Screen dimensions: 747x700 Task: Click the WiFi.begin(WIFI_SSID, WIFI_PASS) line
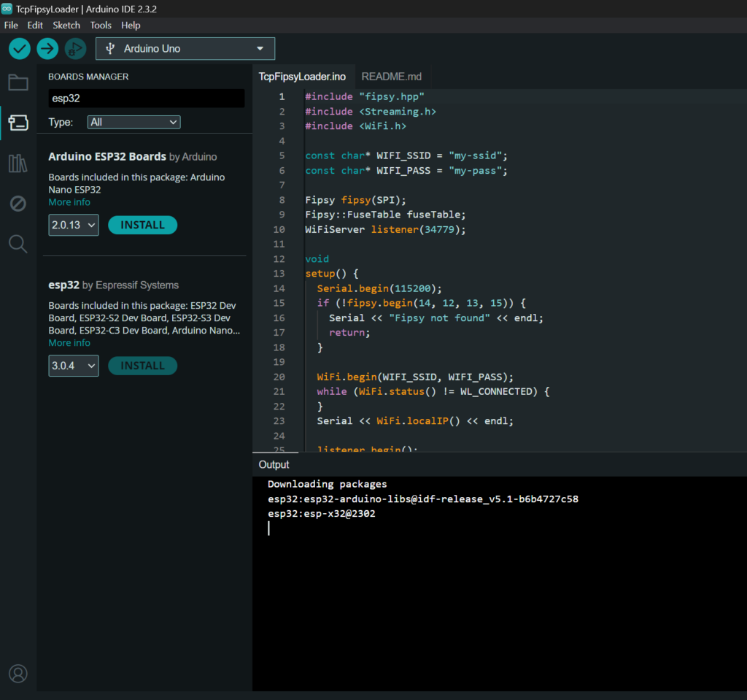pyautogui.click(x=415, y=377)
